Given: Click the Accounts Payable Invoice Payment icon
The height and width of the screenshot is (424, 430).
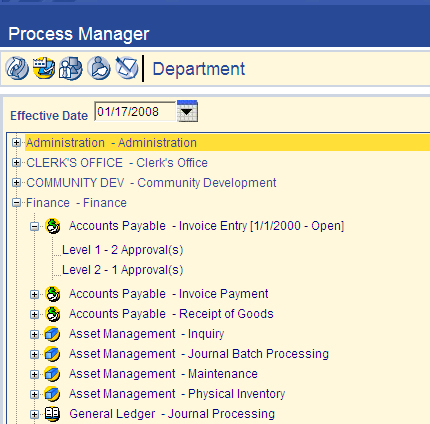Looking at the screenshot, I should click(53, 294).
